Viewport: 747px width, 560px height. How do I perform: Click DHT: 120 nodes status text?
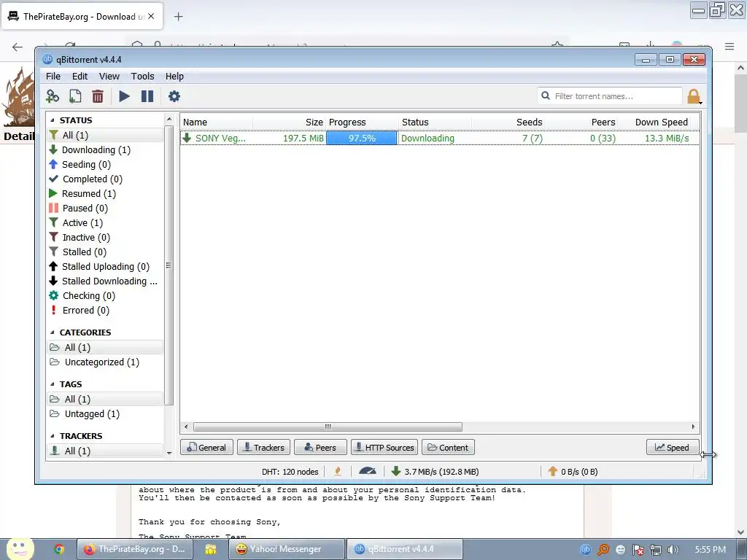(x=290, y=472)
